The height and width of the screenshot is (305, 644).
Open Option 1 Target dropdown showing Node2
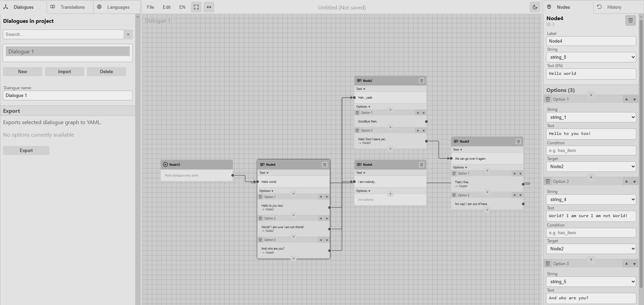click(x=591, y=167)
